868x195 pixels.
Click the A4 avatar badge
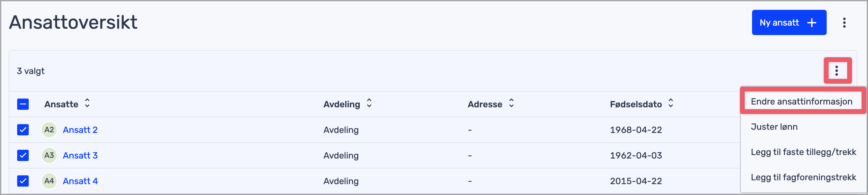[x=49, y=181]
